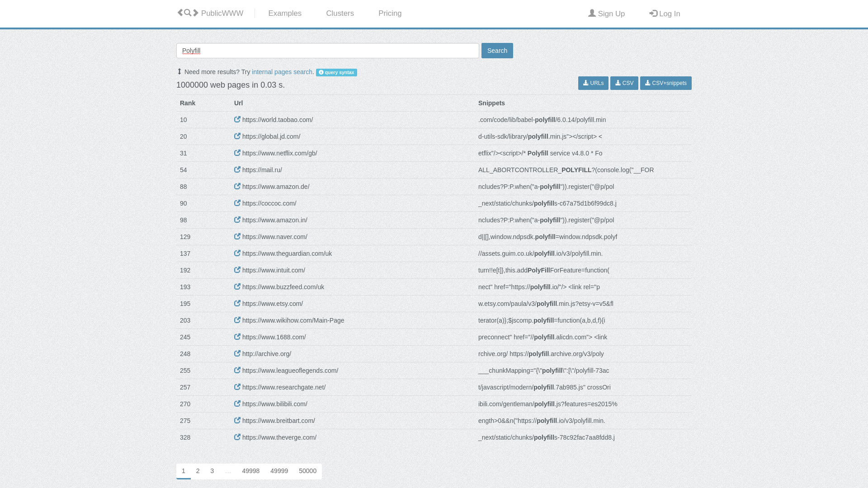Open external link icon for wikihow.com
868x488 pixels.
[237, 320]
